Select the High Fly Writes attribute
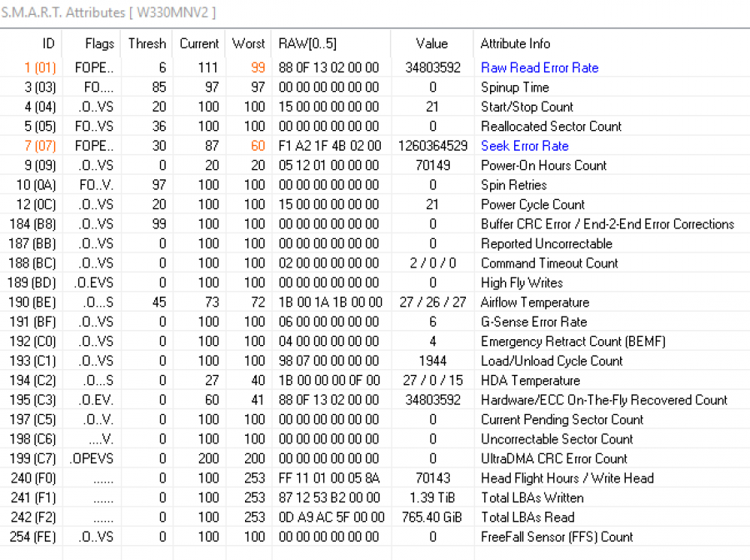 (375, 282)
